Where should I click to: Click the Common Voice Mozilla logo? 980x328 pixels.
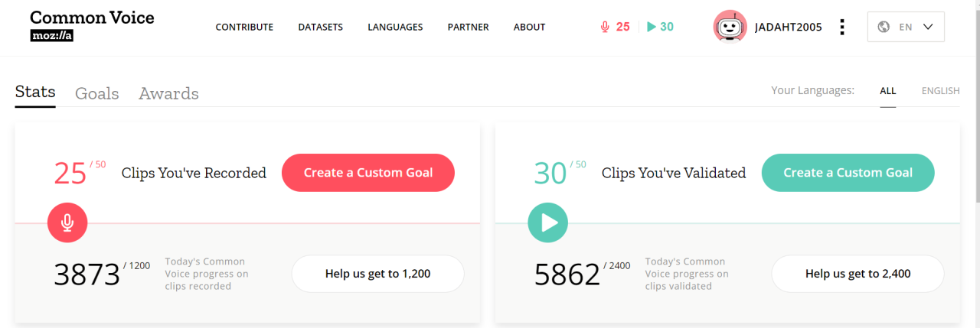(x=92, y=25)
